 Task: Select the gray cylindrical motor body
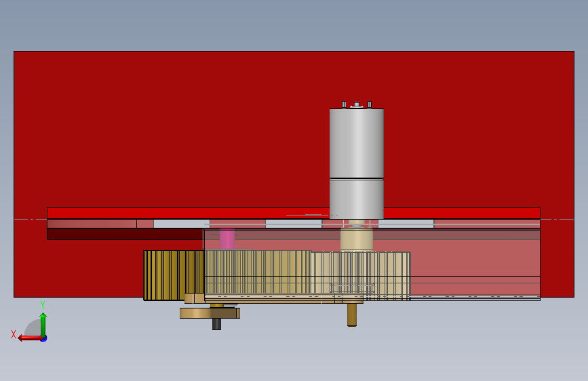357,163
